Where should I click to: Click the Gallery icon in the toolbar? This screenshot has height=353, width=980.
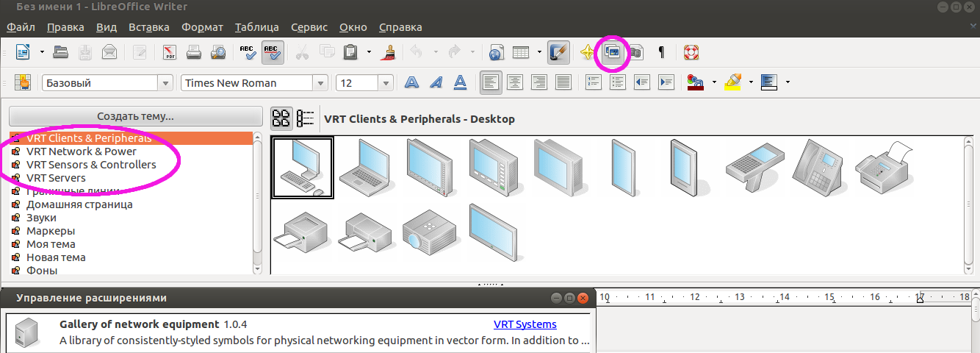click(611, 52)
